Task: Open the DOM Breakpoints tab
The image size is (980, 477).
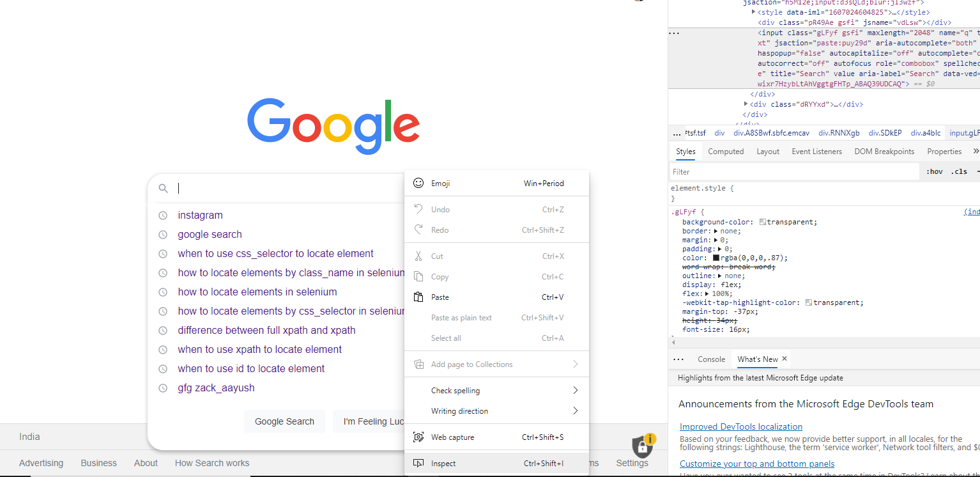Action: pyautogui.click(x=884, y=152)
